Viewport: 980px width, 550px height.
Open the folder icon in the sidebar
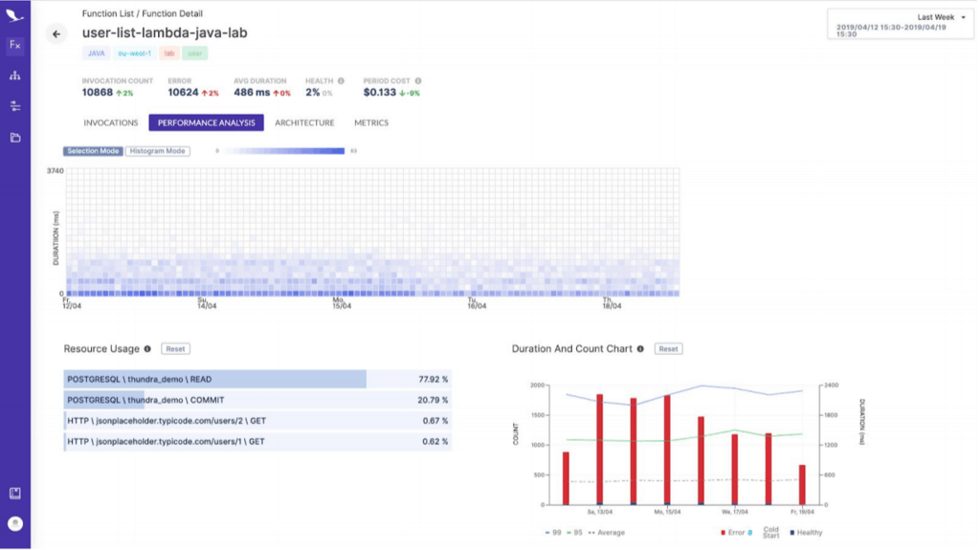(x=14, y=138)
